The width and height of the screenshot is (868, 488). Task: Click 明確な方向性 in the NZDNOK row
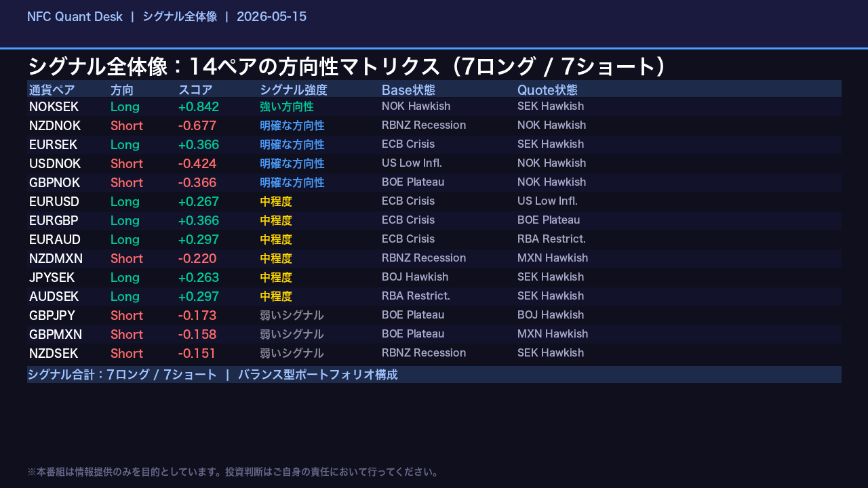tap(292, 125)
